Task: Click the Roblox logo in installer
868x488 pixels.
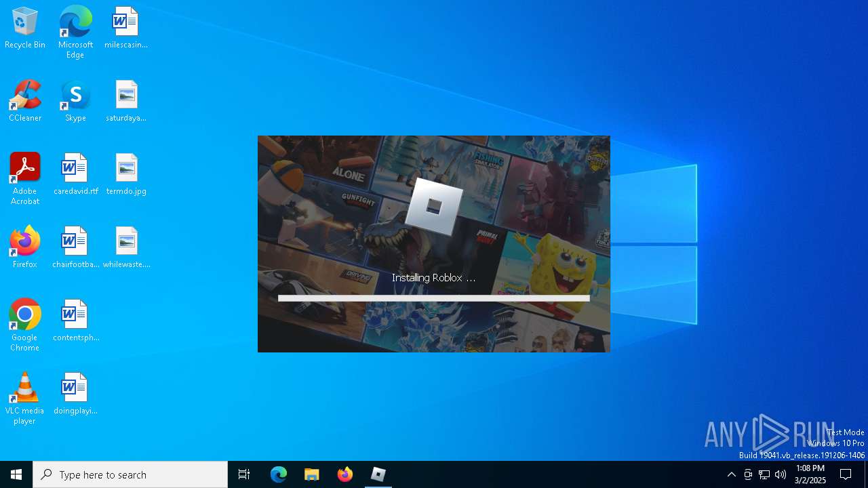Action: click(x=434, y=206)
